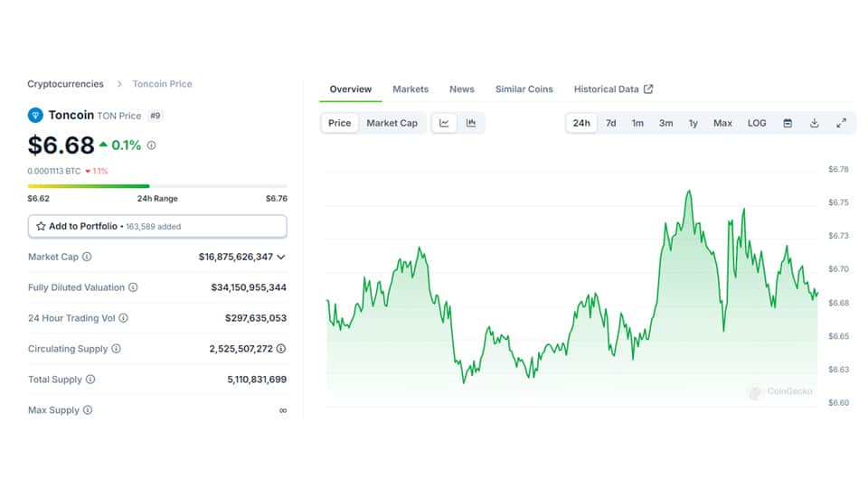The image size is (868, 488).
Task: Select the 24h time range
Action: click(x=581, y=123)
